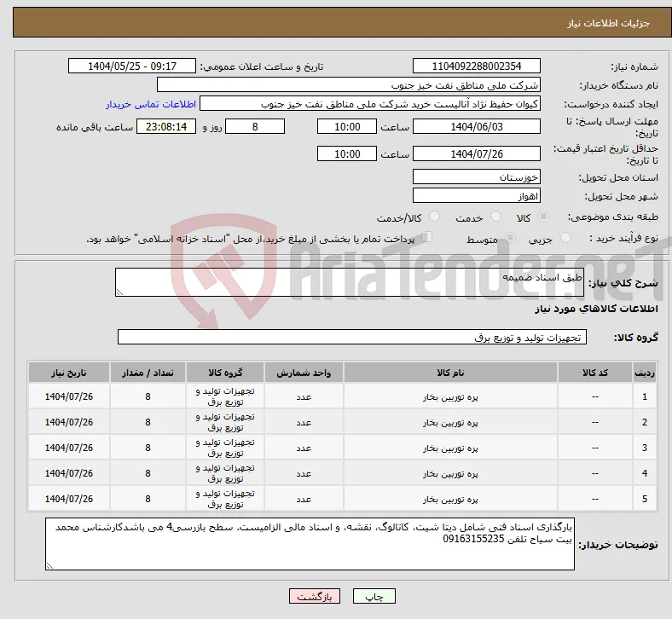Click the remaining days field showing 8
The width and height of the screenshot is (672, 619).
(x=255, y=127)
